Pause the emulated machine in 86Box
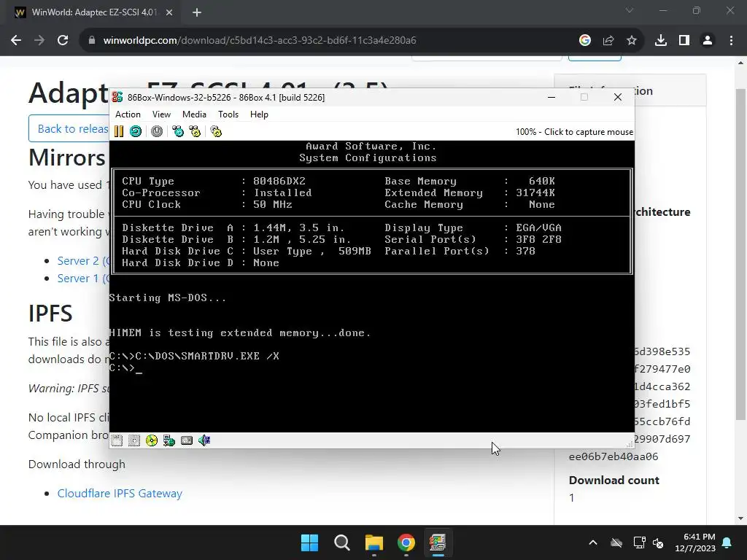 (x=119, y=131)
